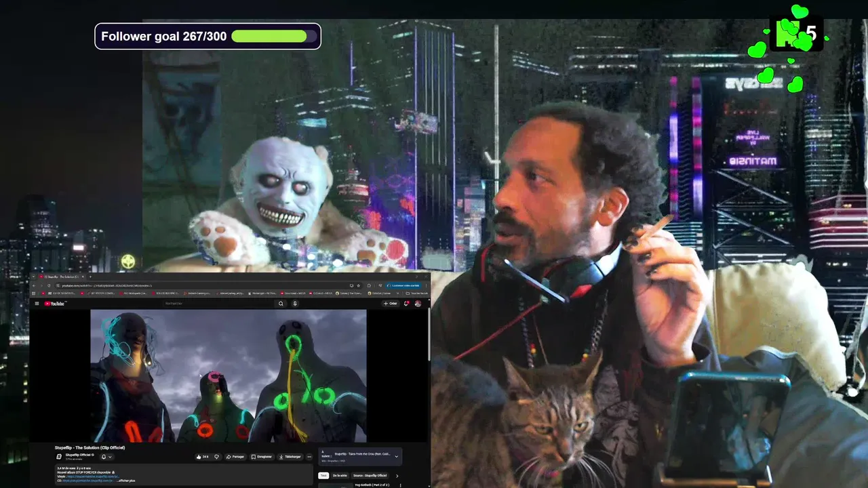
Task: Click the Télécharger download button
Action: click(x=290, y=457)
